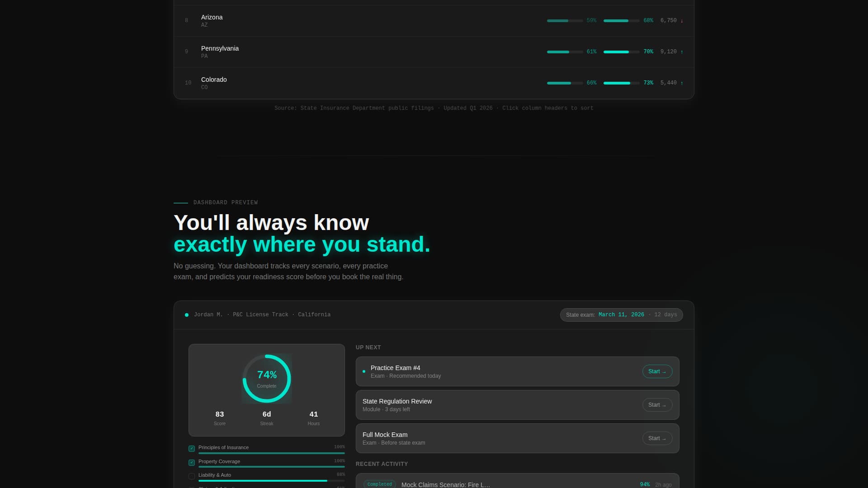This screenshot has height=488, width=868.
Task: Click the red down trend arrow for Arizona
Action: [x=682, y=21]
